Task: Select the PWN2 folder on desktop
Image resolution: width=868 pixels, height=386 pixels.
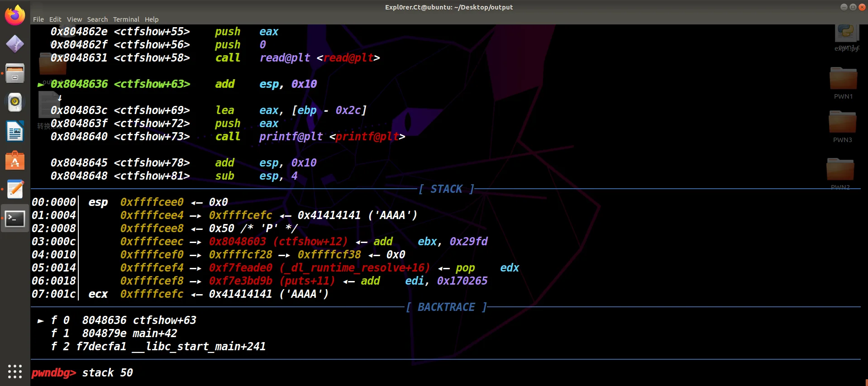Action: [x=840, y=171]
